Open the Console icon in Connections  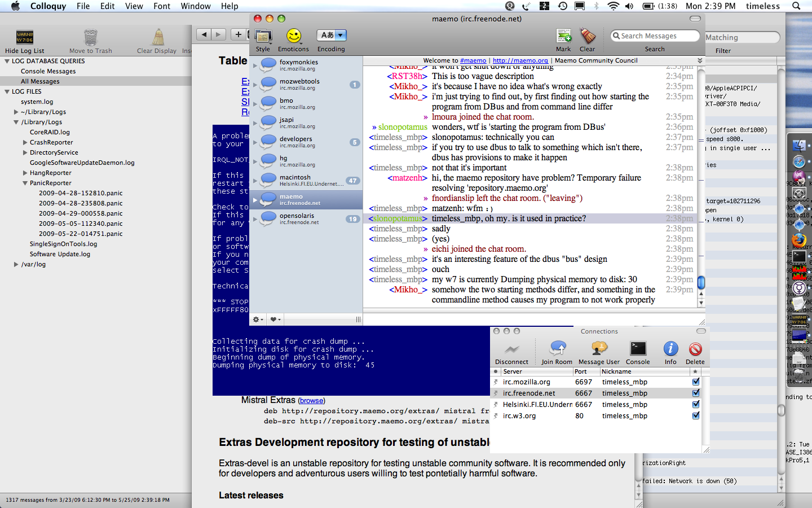coord(638,349)
